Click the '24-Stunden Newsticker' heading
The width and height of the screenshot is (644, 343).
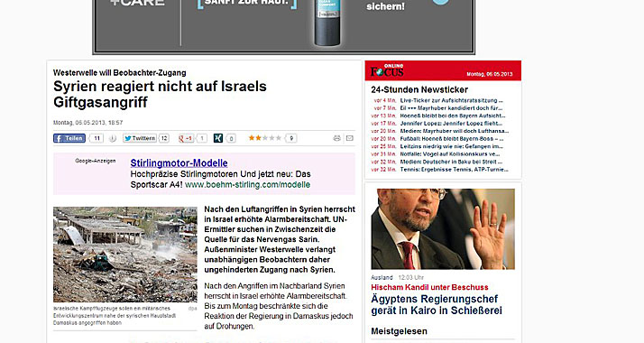pyautogui.click(x=419, y=89)
